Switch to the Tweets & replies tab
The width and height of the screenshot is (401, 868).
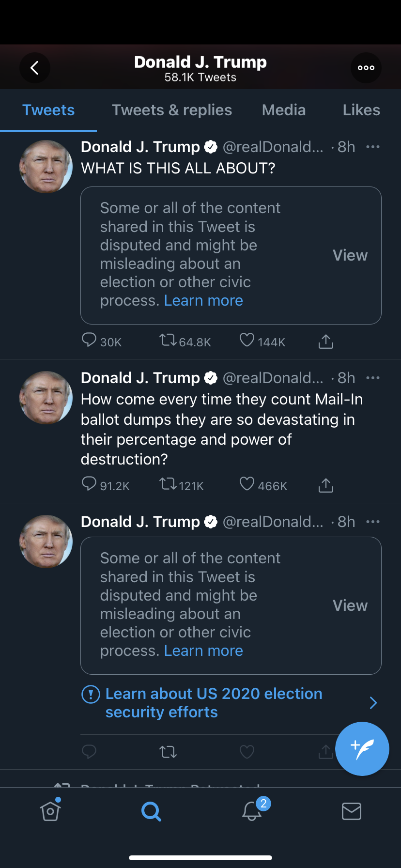(x=172, y=110)
